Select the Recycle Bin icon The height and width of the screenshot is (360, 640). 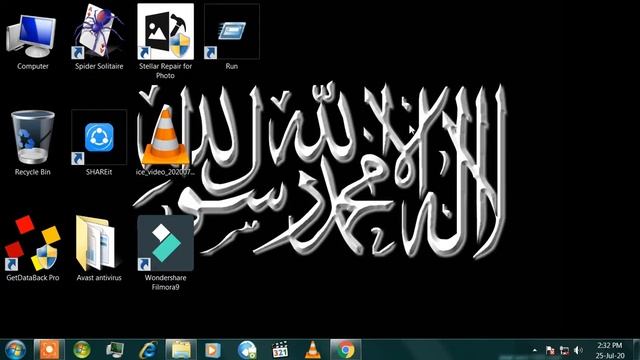(33, 137)
